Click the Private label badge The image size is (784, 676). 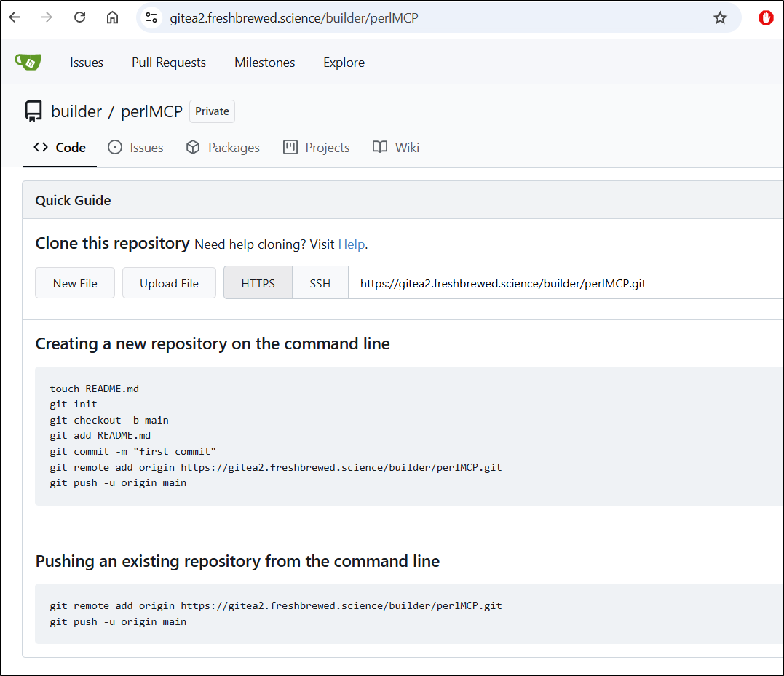[x=212, y=111]
